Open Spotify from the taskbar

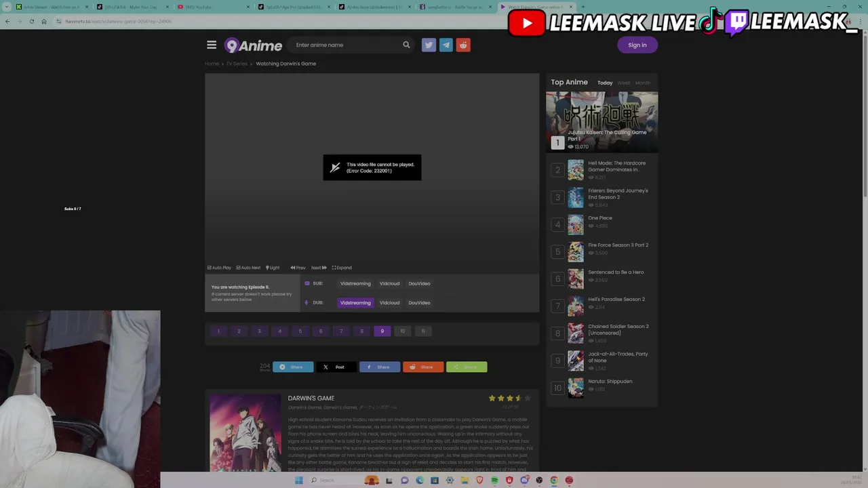tap(494, 481)
